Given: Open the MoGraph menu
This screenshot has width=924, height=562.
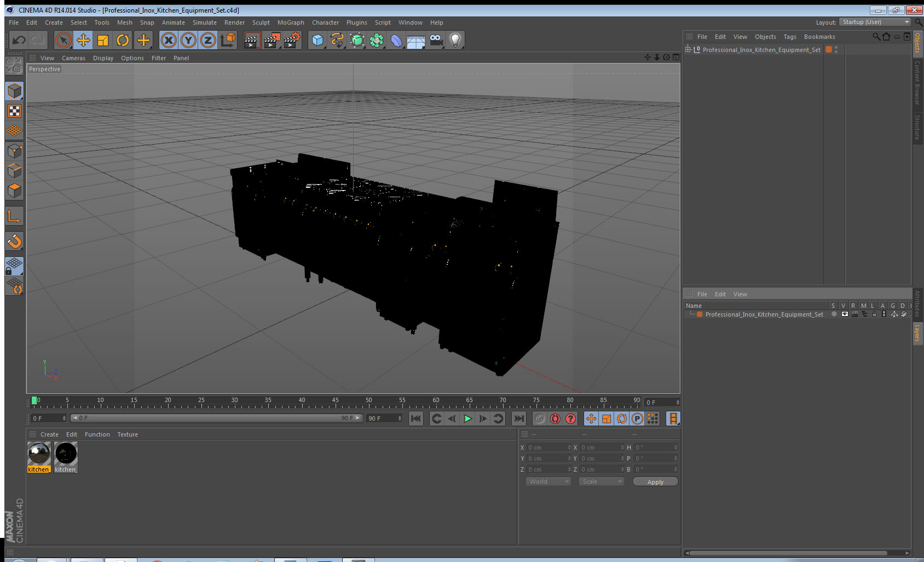Looking at the screenshot, I should pyautogui.click(x=291, y=22).
